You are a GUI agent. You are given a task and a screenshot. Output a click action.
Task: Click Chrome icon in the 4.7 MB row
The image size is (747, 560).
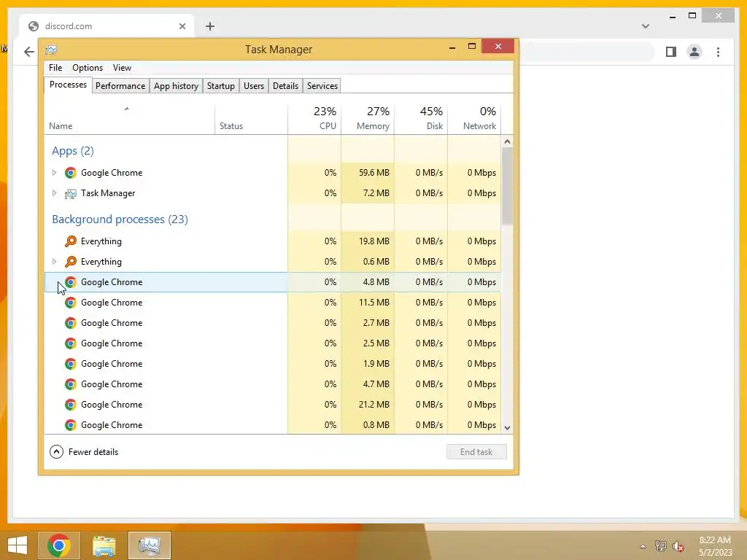71,384
